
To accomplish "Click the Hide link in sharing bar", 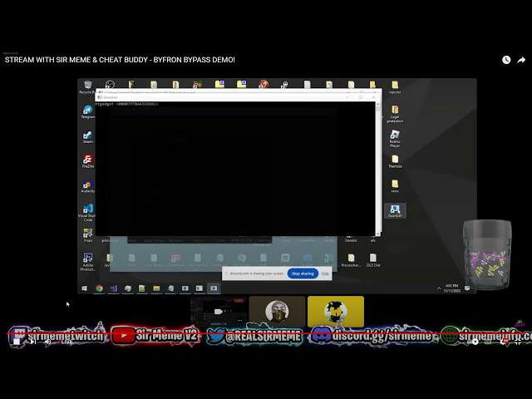I will click(325, 273).
